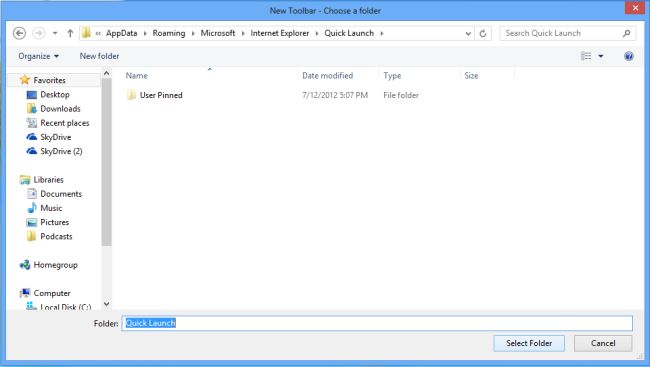Refresh the Quick Launch folder view
Screen dimensions: 650x367
[483, 34]
